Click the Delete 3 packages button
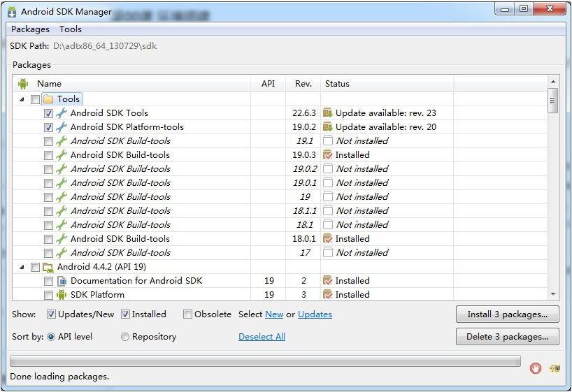This screenshot has height=392, width=572. click(x=508, y=337)
